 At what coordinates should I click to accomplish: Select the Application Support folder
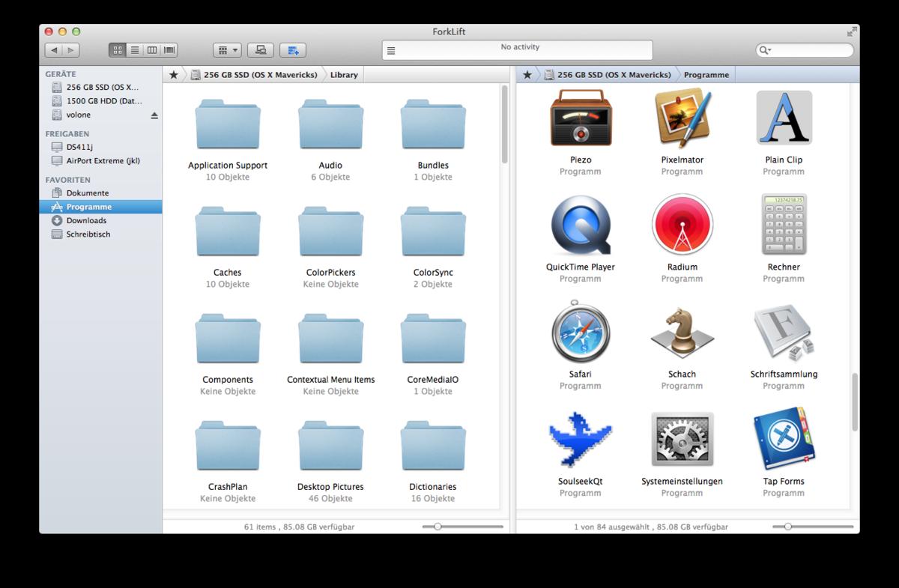(228, 124)
